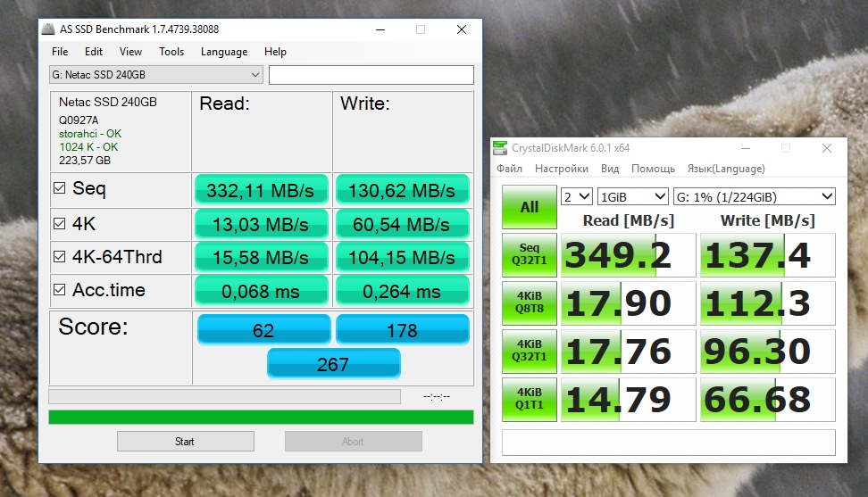Click the 4K-64Thrd read result 15,58 MB/s
This screenshot has height=497, width=868.
coord(261,258)
